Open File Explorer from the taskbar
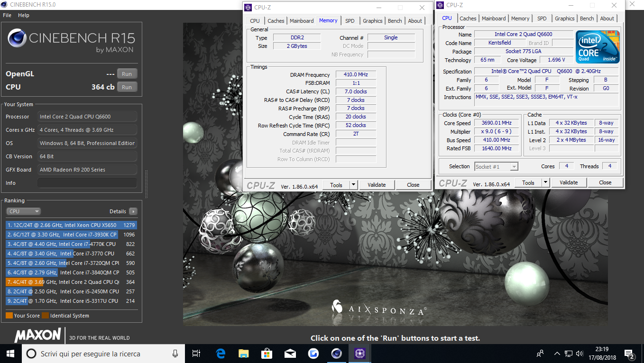Screen dimensions: 644x363 (244, 354)
